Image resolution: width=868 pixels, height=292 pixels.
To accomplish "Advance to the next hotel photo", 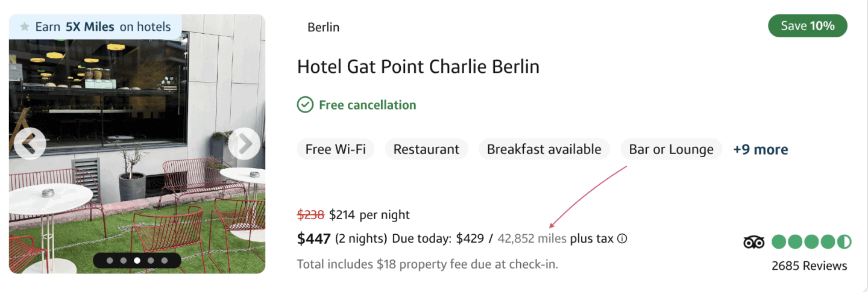I will tap(244, 144).
